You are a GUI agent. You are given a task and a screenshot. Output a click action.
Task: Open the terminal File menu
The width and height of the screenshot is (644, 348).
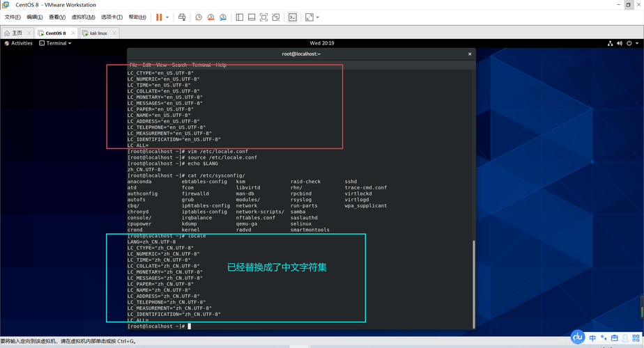[x=133, y=65]
